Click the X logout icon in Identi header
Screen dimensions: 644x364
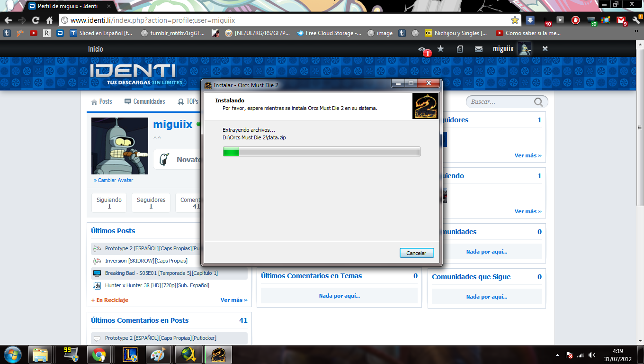(x=545, y=49)
